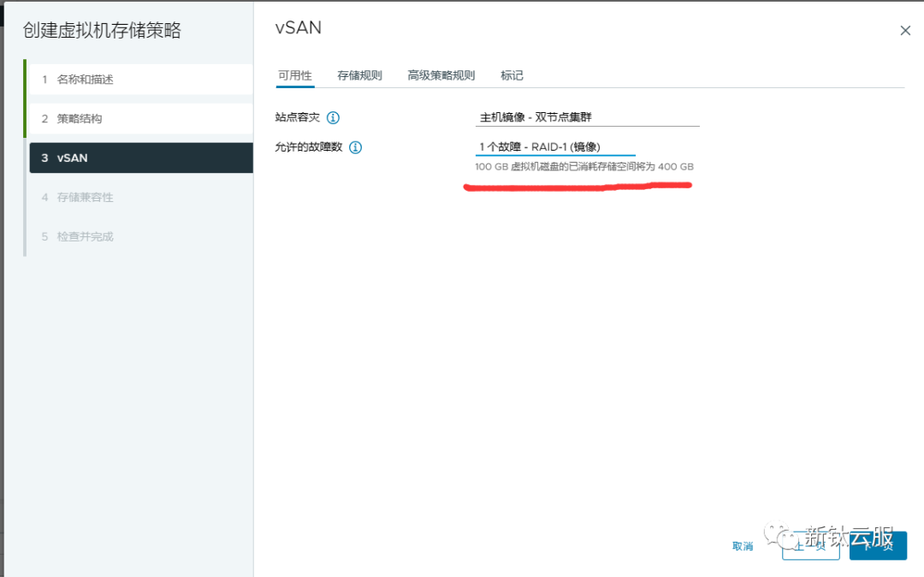Viewport: 924px width, 577px height.
Task: Open the 标记 tab
Action: pos(512,75)
